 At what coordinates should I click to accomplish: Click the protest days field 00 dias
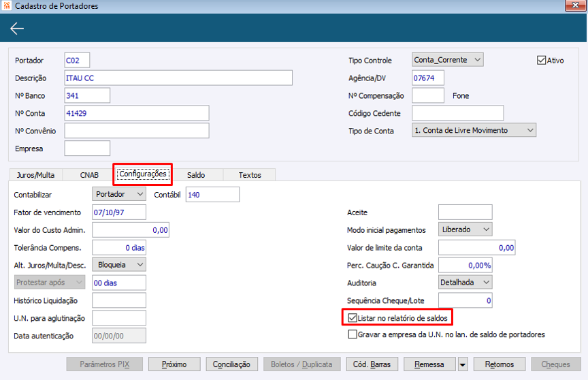(119, 283)
